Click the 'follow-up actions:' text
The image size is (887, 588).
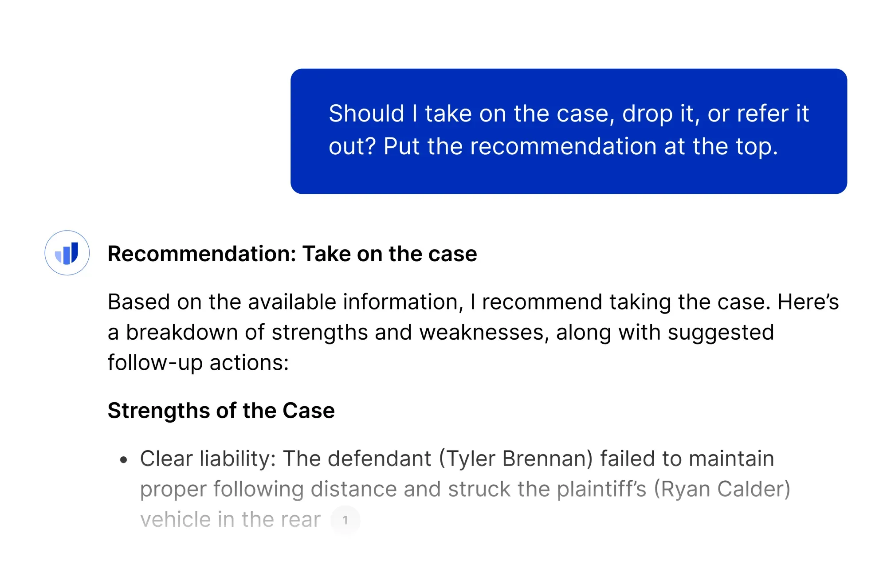pos(198,363)
